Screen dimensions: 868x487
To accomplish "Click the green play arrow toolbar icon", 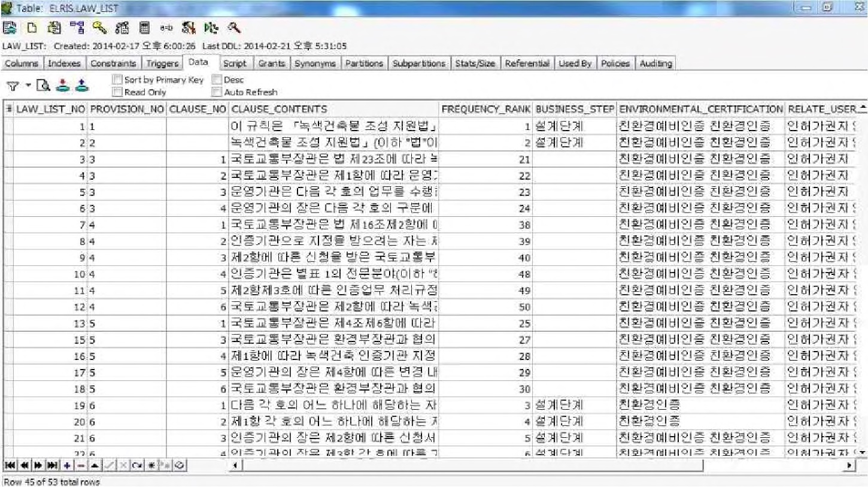I will coord(212,28).
